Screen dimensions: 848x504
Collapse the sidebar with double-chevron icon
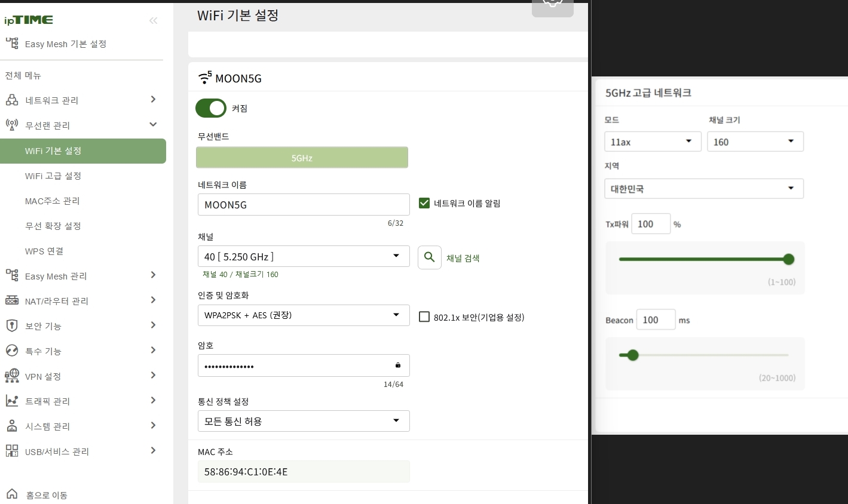pyautogui.click(x=153, y=20)
